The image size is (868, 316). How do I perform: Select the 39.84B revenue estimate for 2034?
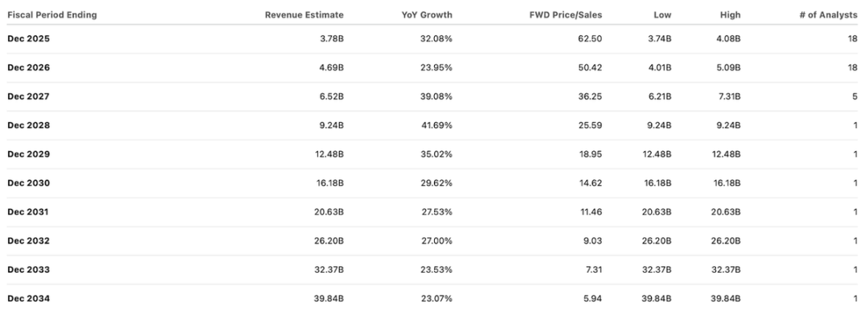(x=329, y=299)
